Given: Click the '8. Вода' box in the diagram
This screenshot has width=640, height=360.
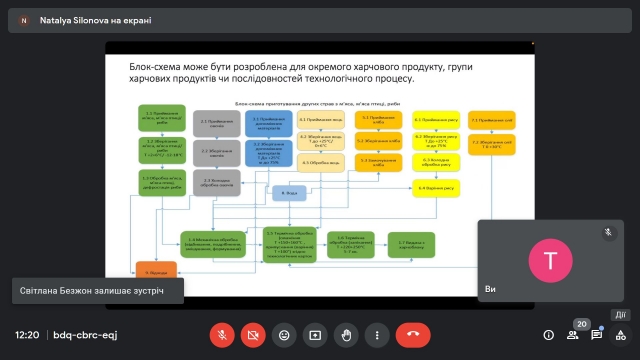Looking at the screenshot, I should coord(289,193).
